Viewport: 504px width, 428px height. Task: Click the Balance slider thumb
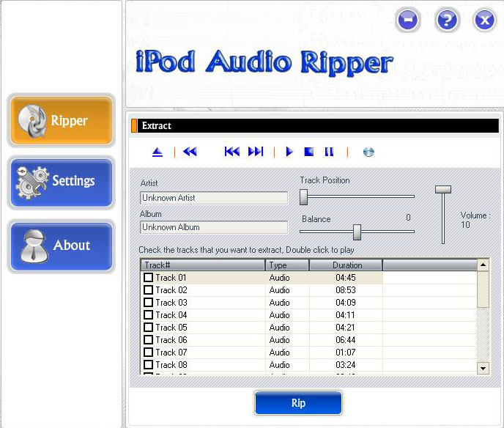pyautogui.click(x=357, y=232)
